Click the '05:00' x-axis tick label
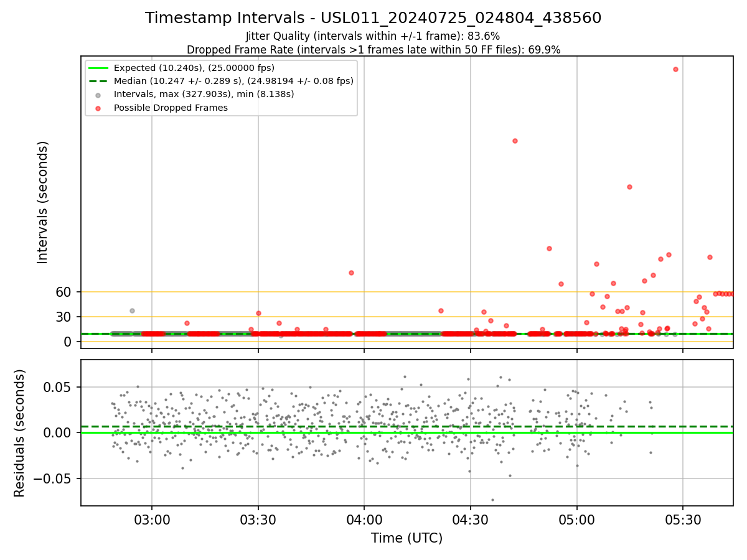The width and height of the screenshot is (747, 560). [x=577, y=519]
